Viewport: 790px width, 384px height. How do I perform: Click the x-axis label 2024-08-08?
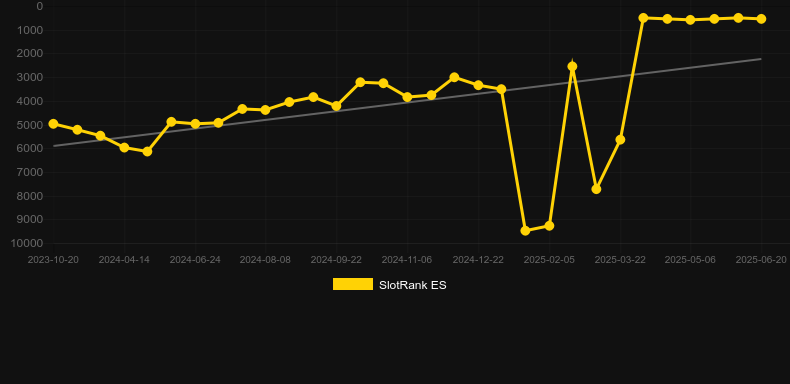(266, 260)
